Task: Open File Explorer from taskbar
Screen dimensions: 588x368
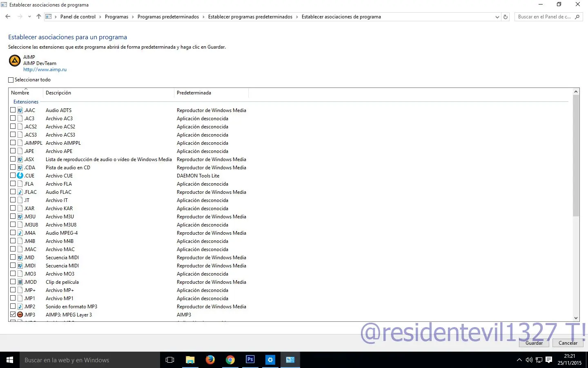Action: tap(190, 360)
